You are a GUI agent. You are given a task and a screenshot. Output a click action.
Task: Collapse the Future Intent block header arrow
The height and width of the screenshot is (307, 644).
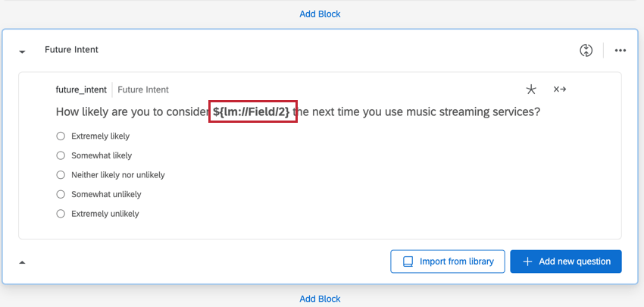click(x=22, y=52)
